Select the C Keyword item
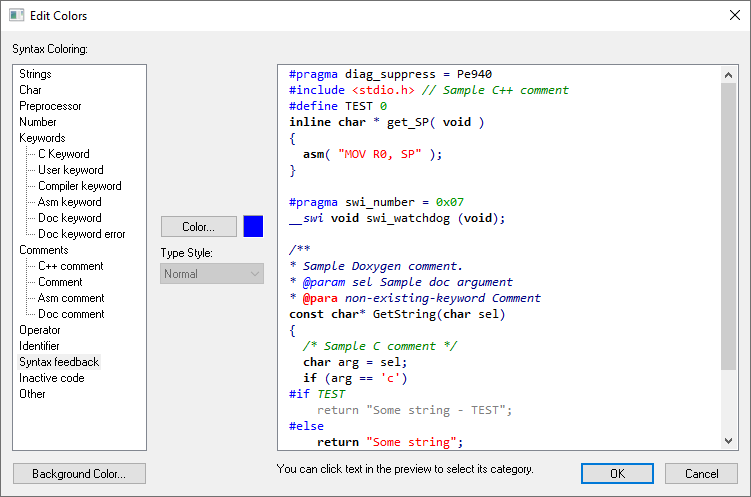This screenshot has width=751, height=497. point(63,154)
